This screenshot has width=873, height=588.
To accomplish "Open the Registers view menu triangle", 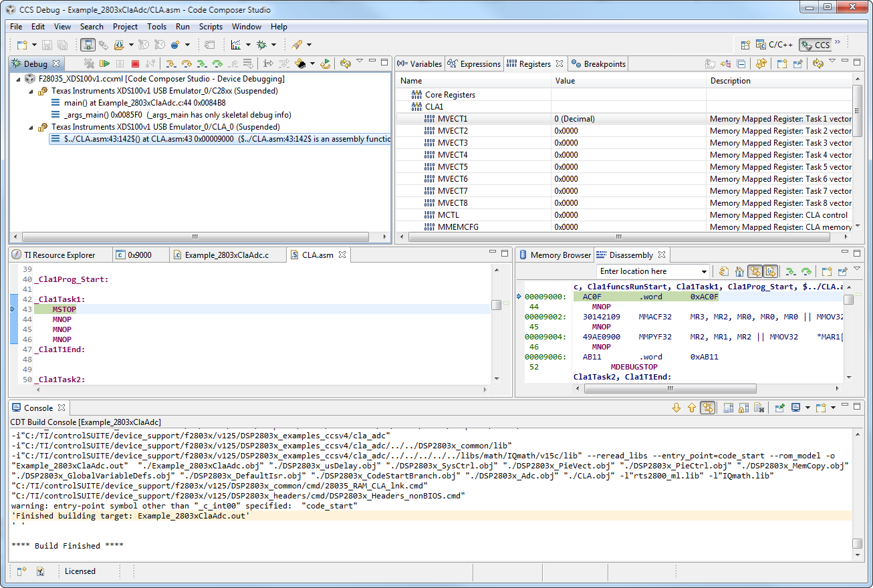I will click(x=832, y=61).
